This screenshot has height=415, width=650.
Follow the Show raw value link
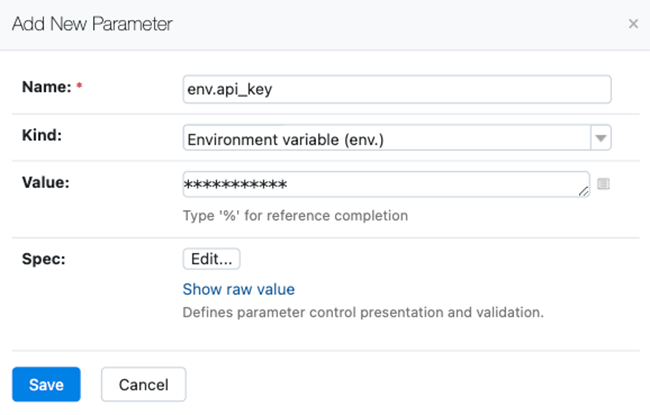point(238,289)
